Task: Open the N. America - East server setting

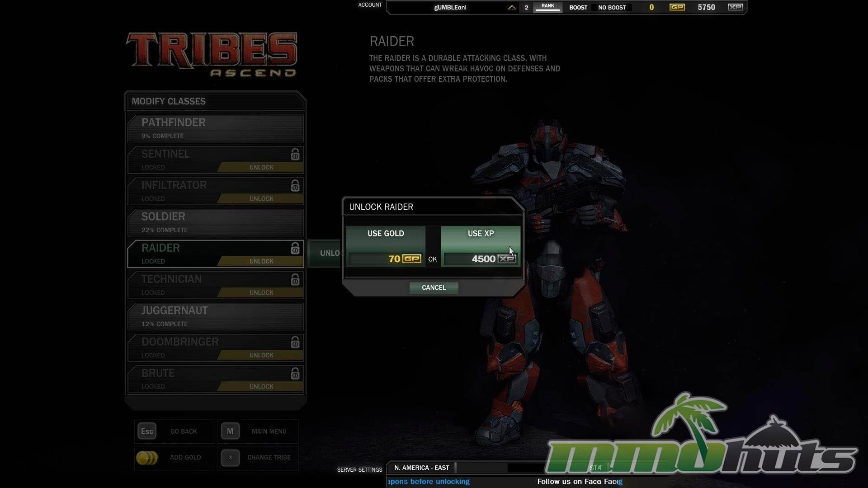Action: 421,468
